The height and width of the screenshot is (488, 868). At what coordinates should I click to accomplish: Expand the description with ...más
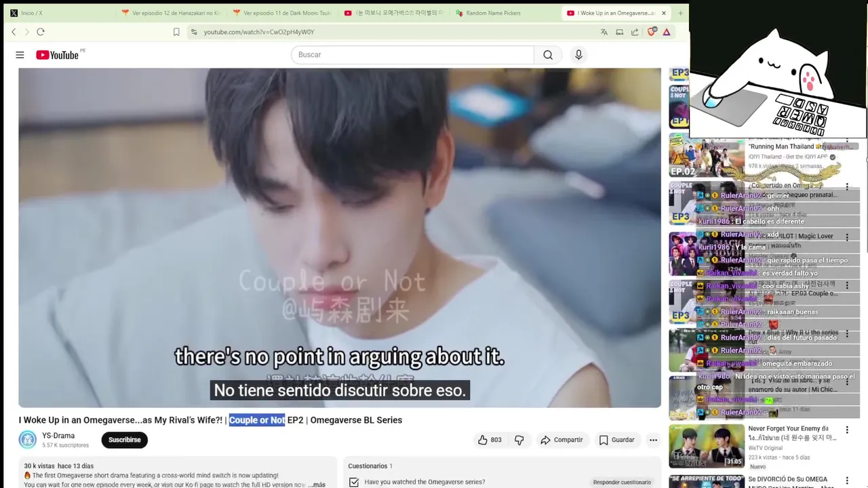point(317,485)
